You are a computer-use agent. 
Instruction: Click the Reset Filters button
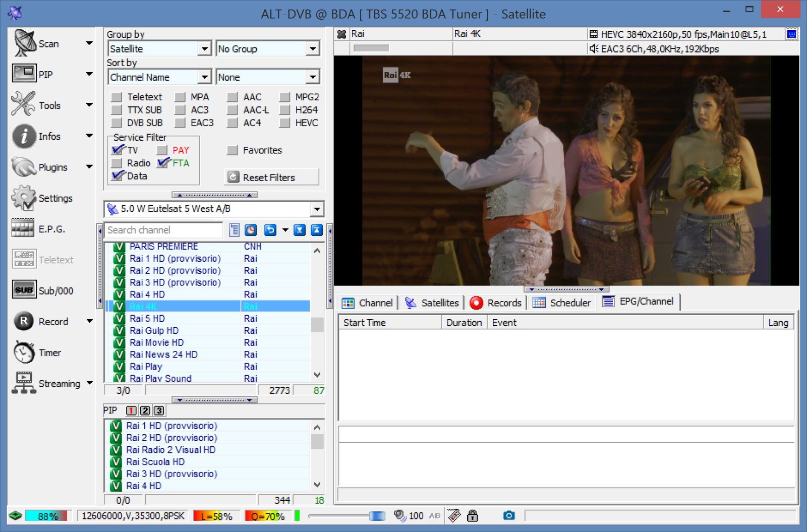click(x=271, y=177)
